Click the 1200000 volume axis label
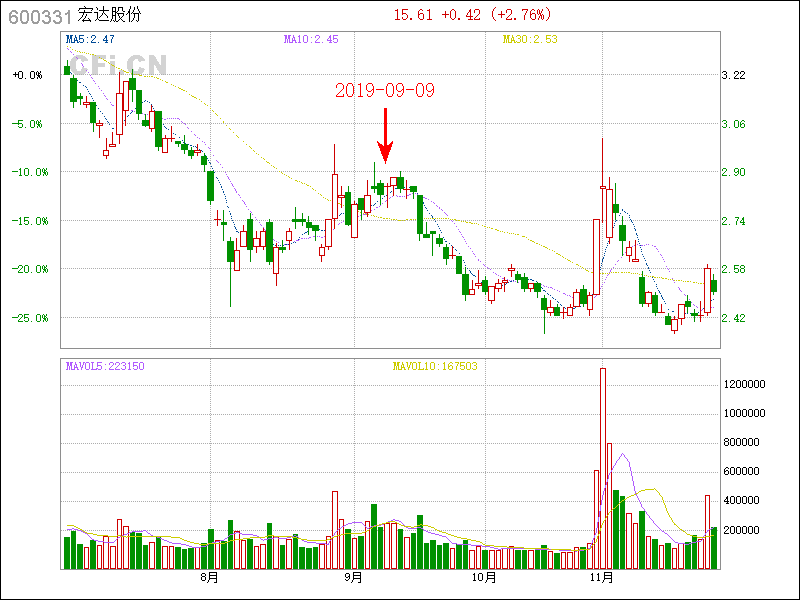Image resolution: width=800 pixels, height=600 pixels. pyautogui.click(x=745, y=384)
